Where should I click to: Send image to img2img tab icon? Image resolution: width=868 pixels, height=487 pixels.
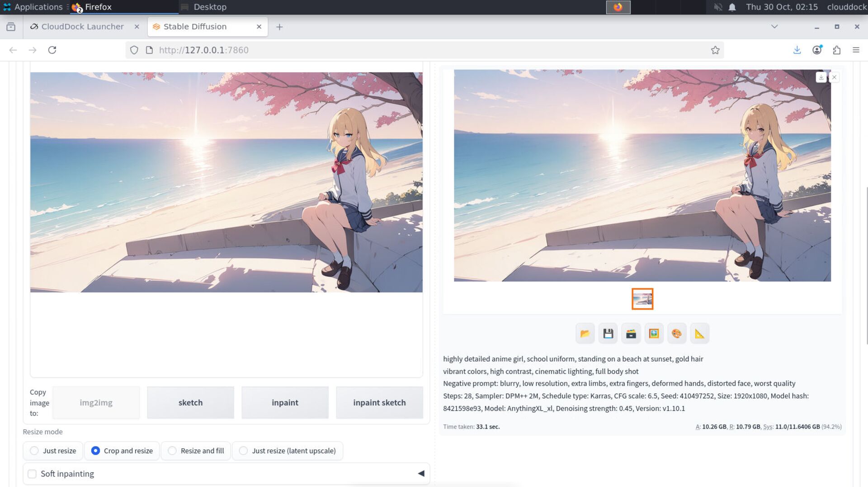point(654,334)
